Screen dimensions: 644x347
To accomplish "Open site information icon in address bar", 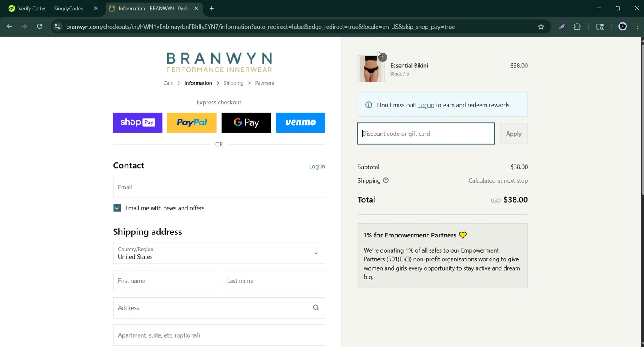I will click(58, 27).
